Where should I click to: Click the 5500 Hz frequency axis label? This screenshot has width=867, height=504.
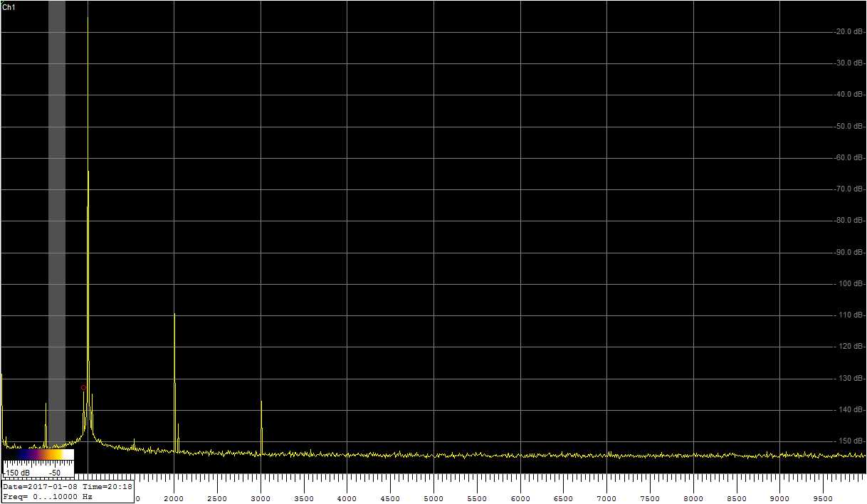[x=478, y=499]
